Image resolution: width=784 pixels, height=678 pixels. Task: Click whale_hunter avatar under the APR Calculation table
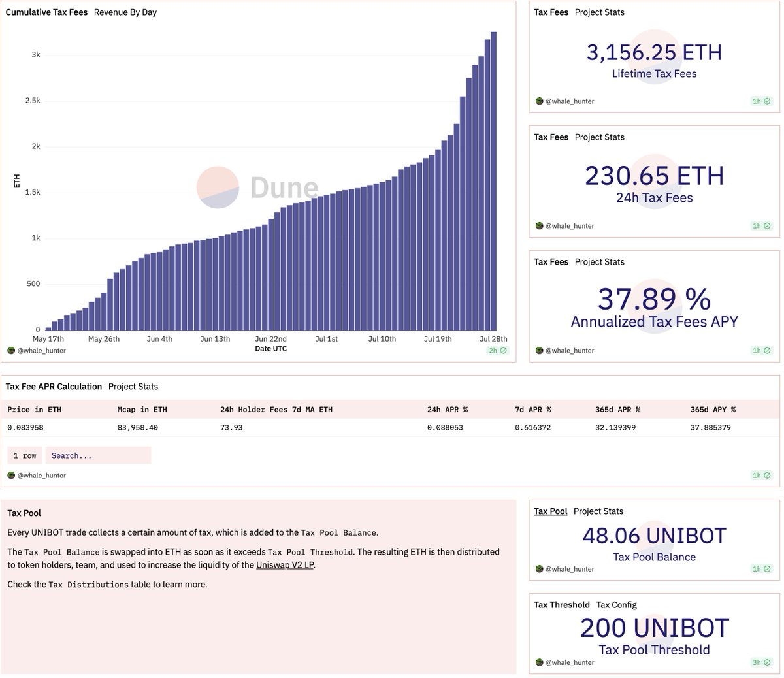click(10, 476)
